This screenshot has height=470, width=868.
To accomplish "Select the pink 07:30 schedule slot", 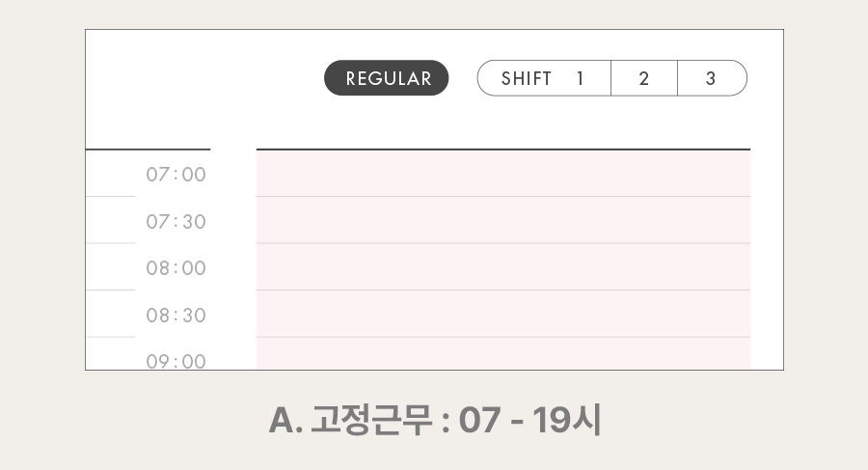I will click(x=502, y=220).
